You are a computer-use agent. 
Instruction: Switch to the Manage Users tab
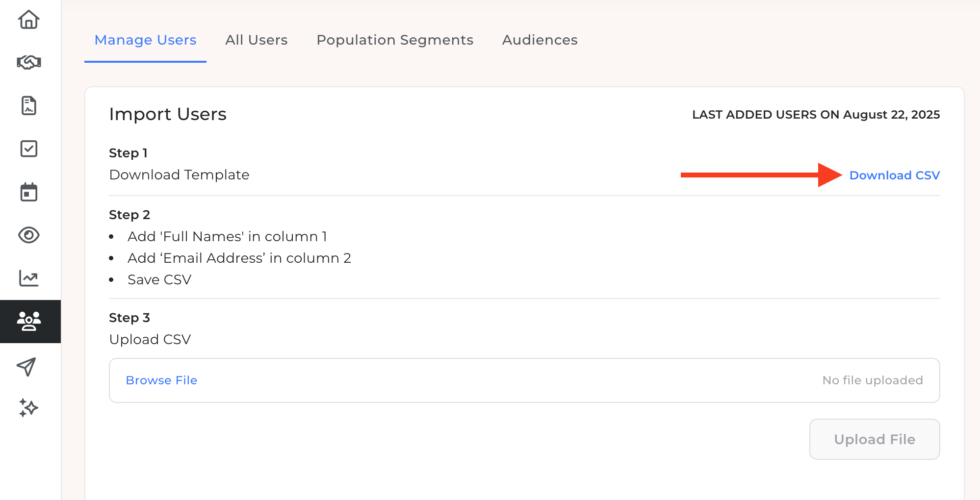pyautogui.click(x=145, y=40)
